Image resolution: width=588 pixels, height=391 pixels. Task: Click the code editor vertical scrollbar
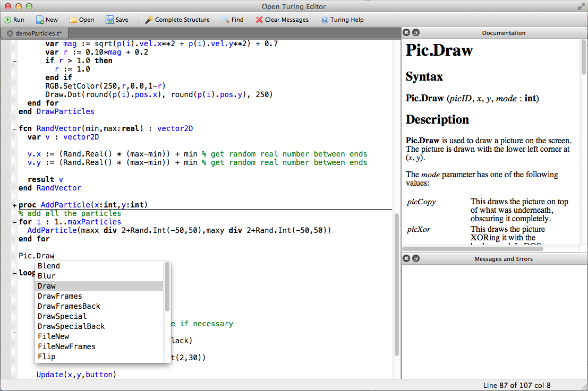[397, 285]
